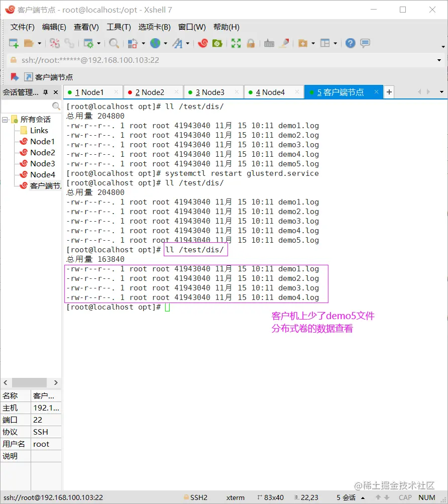The width and height of the screenshot is (448, 504).
Task: Open 帮助(H) menu
Action: tap(226, 27)
